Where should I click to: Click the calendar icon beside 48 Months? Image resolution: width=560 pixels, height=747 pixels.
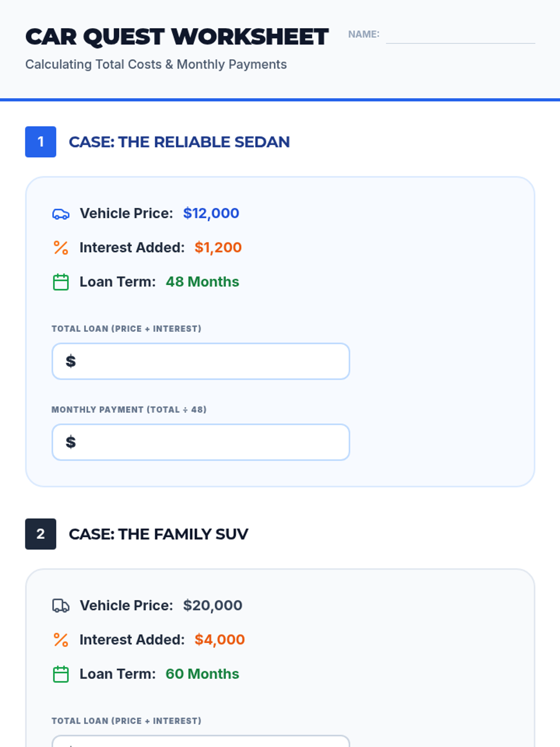click(x=61, y=282)
